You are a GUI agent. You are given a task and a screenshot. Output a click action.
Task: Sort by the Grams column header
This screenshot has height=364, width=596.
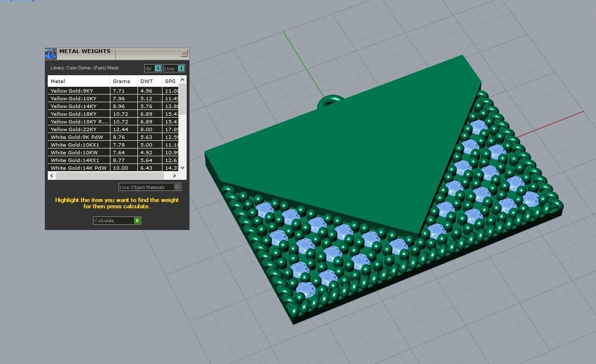point(123,81)
